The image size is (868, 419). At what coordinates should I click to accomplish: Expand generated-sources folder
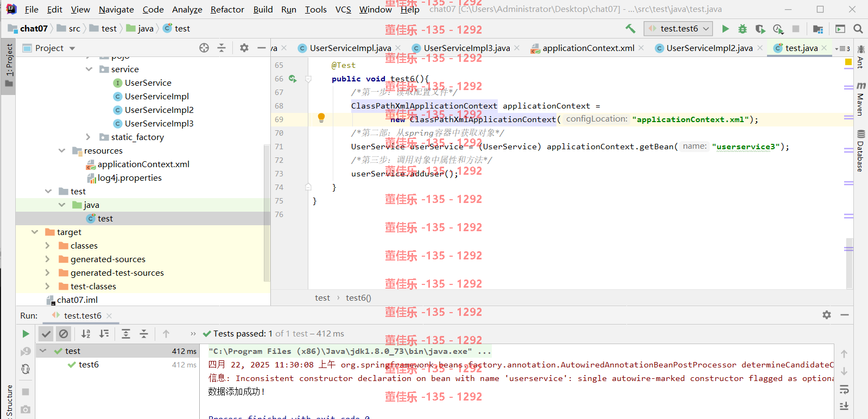(x=48, y=259)
